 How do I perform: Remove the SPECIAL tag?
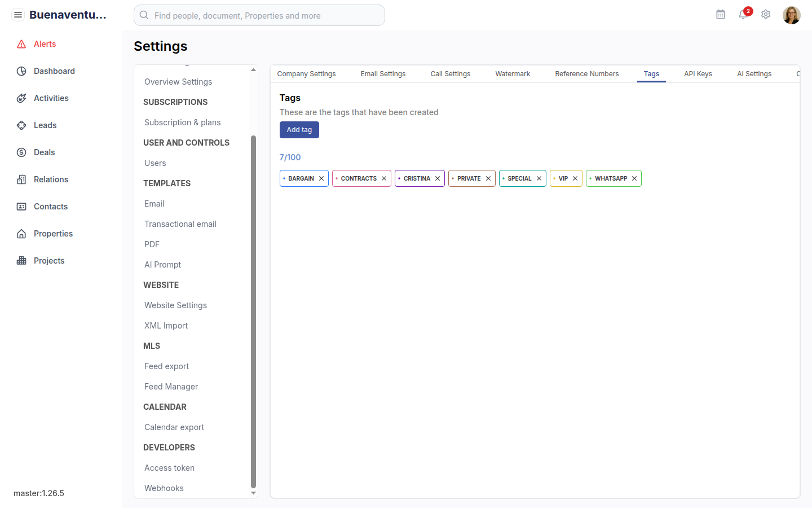coord(539,178)
